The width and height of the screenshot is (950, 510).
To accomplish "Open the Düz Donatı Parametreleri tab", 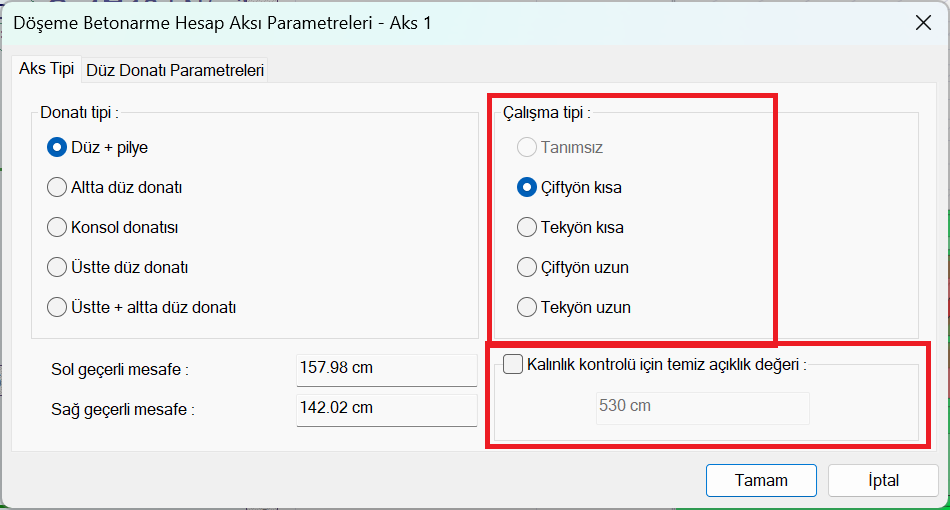I will tap(175, 70).
